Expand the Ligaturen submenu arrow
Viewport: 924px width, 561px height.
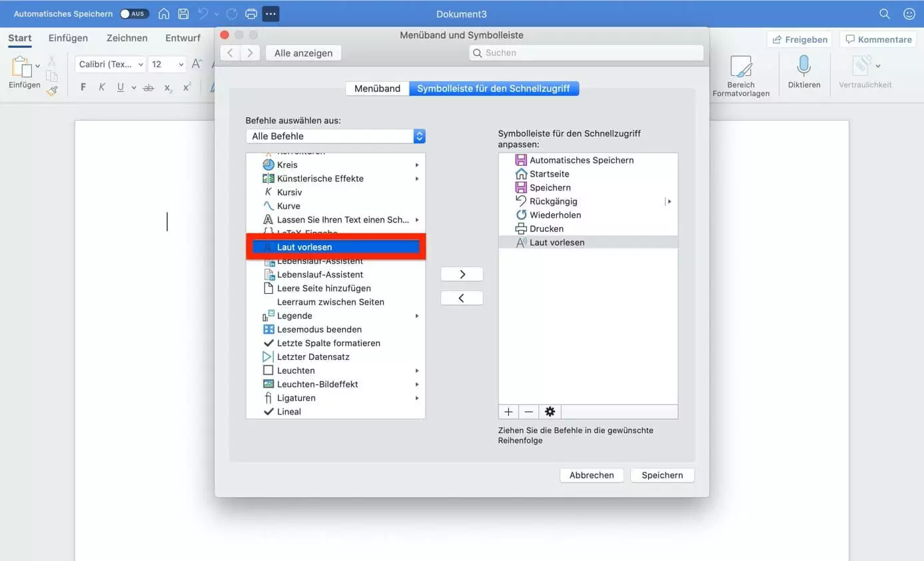(417, 398)
